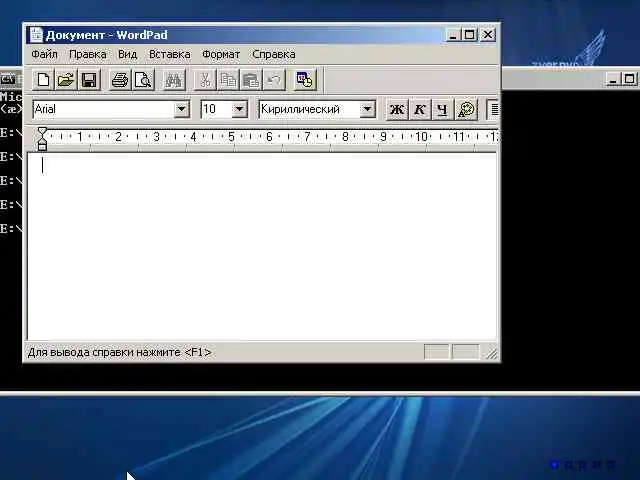
Task: Open the Файл menu
Action: click(x=44, y=54)
